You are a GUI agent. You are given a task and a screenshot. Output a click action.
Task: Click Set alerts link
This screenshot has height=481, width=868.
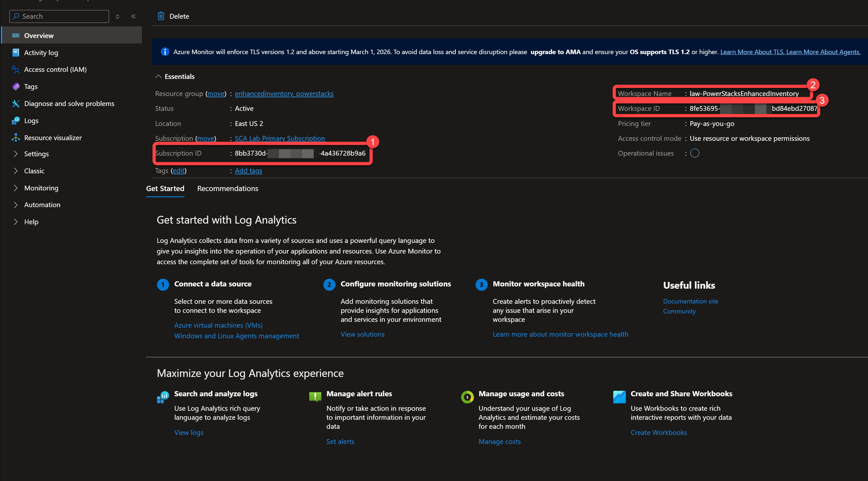[x=340, y=442]
